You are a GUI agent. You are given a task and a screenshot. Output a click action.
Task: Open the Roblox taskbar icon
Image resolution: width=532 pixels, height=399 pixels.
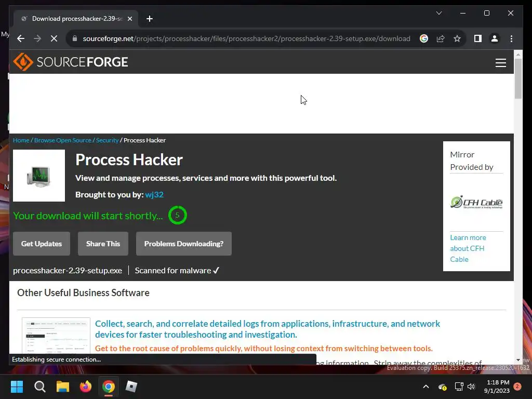[x=131, y=387]
